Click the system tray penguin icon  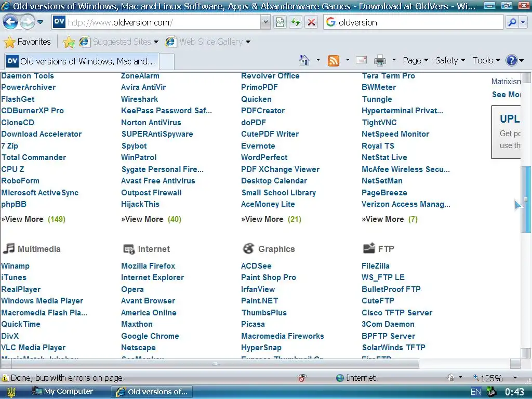pos(490,392)
